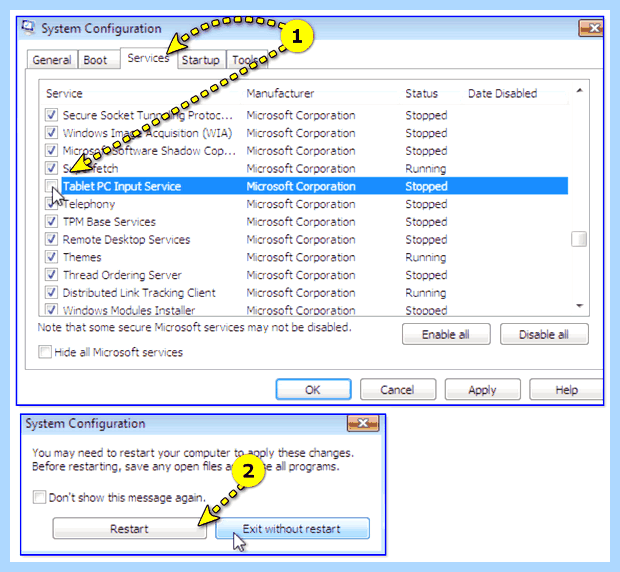The width and height of the screenshot is (620, 572).
Task: Click Running status in Distributed Link Tracking row
Action: coord(425,293)
